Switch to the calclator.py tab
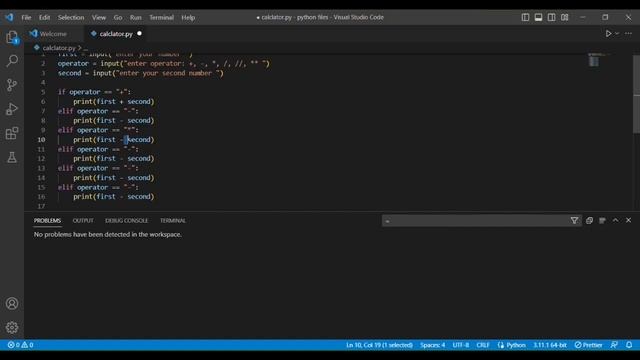The image size is (640, 360). (x=116, y=34)
